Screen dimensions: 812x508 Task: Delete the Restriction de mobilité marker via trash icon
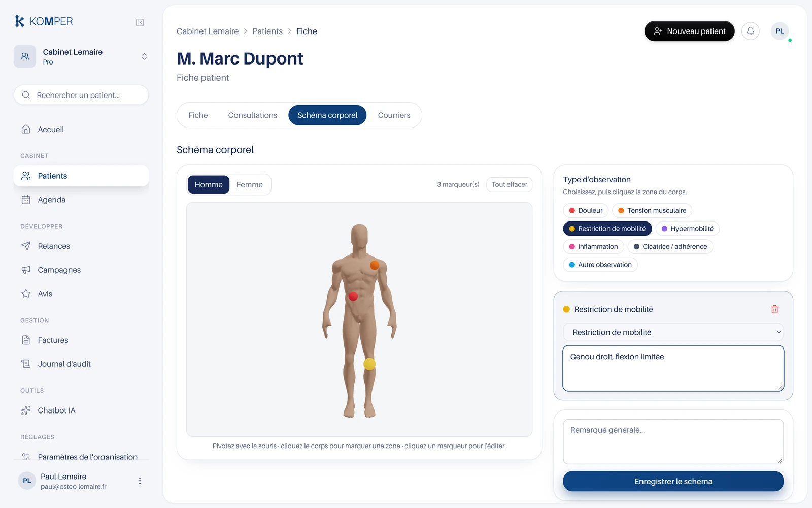pyautogui.click(x=774, y=309)
